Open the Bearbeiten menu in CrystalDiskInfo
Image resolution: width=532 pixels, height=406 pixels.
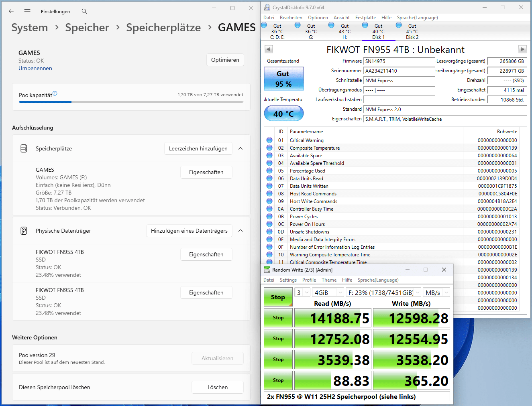(x=291, y=18)
